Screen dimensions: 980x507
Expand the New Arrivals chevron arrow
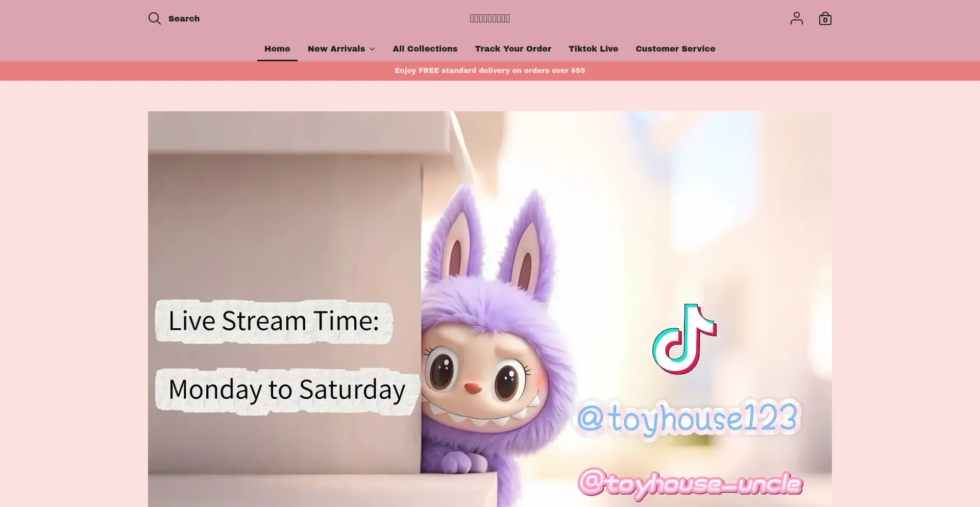[373, 49]
